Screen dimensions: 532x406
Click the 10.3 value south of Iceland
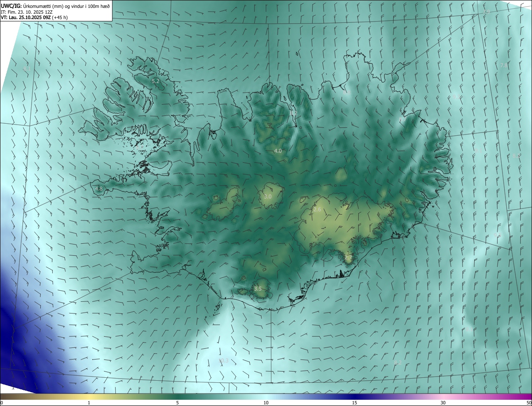point(224,361)
